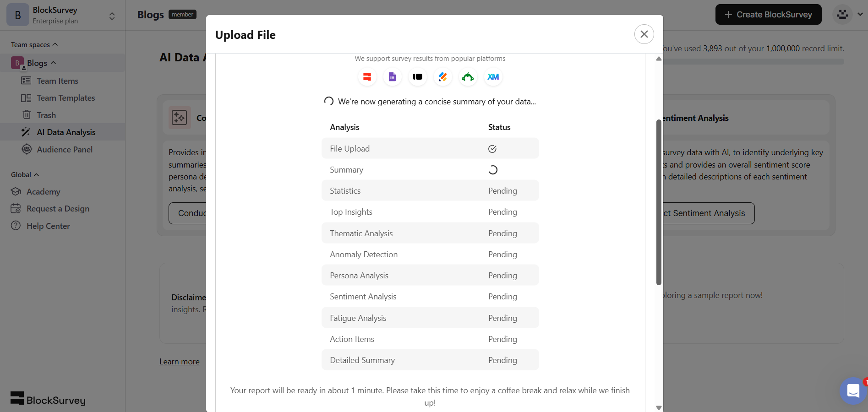Viewport: 868px width, 412px height.
Task: Open the chat support widget
Action: [x=853, y=390]
